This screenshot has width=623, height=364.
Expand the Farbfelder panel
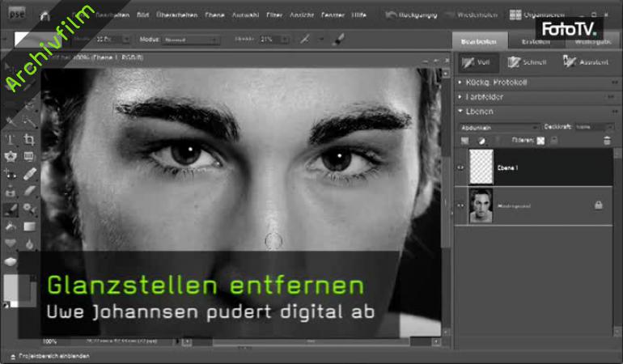[460, 97]
